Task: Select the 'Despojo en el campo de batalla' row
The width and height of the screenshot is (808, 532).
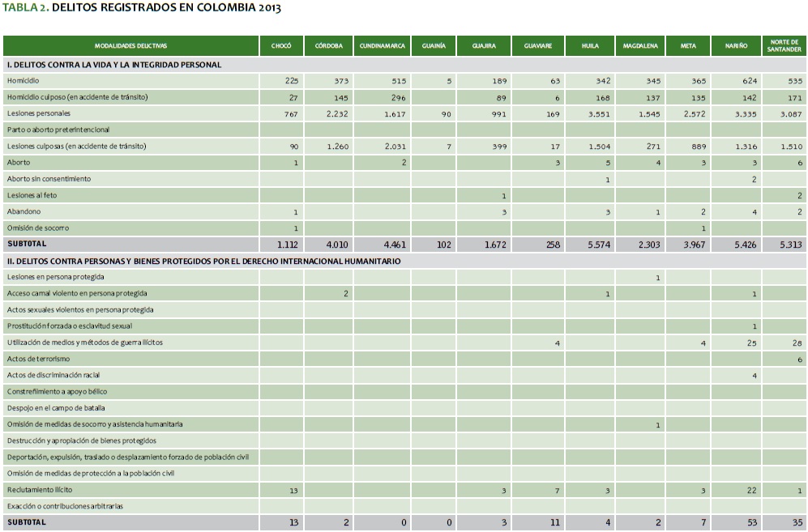Action: (x=56, y=408)
